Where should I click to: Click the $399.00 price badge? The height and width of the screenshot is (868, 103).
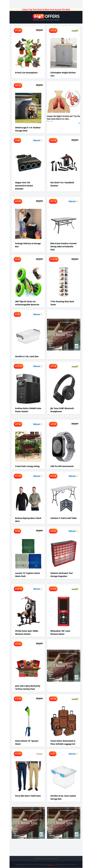pyautogui.click(x=19, y=366)
